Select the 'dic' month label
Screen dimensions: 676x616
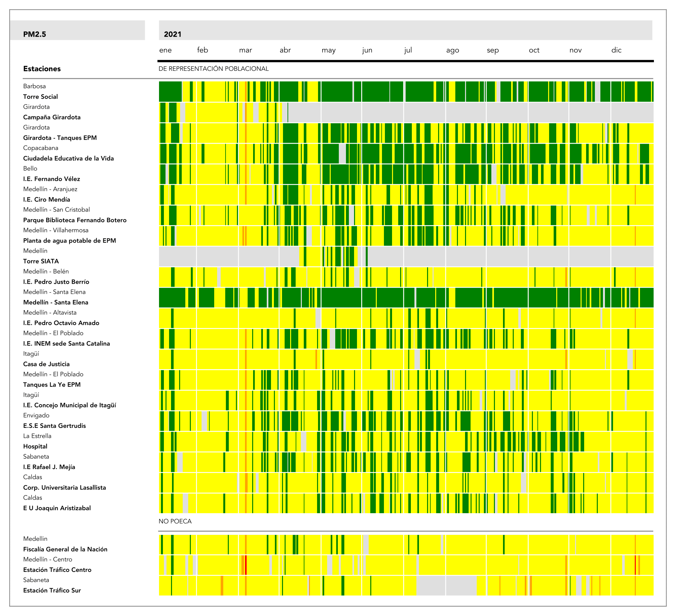(x=616, y=50)
